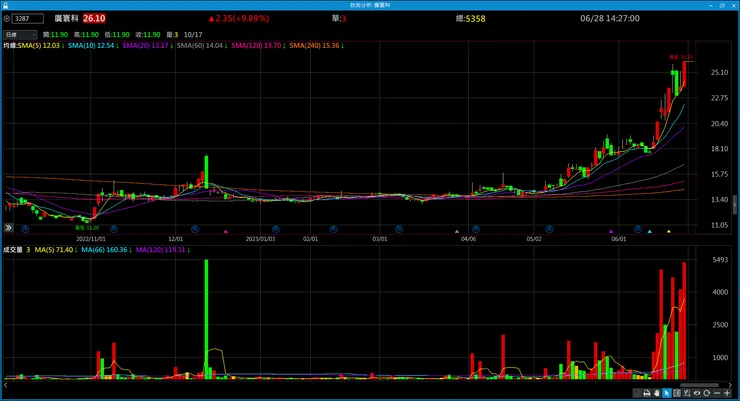
Task: Click the circled plus icon beside stock code
Action: [x=7, y=19]
